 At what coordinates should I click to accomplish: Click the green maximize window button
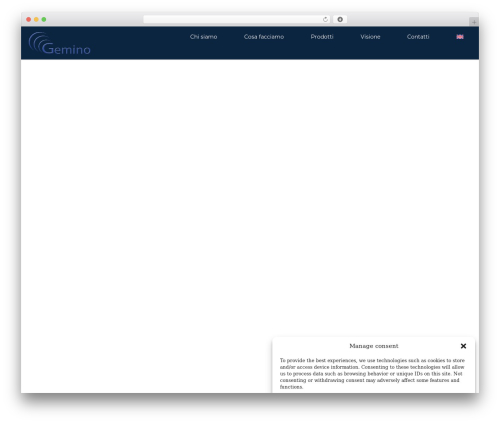(x=44, y=19)
